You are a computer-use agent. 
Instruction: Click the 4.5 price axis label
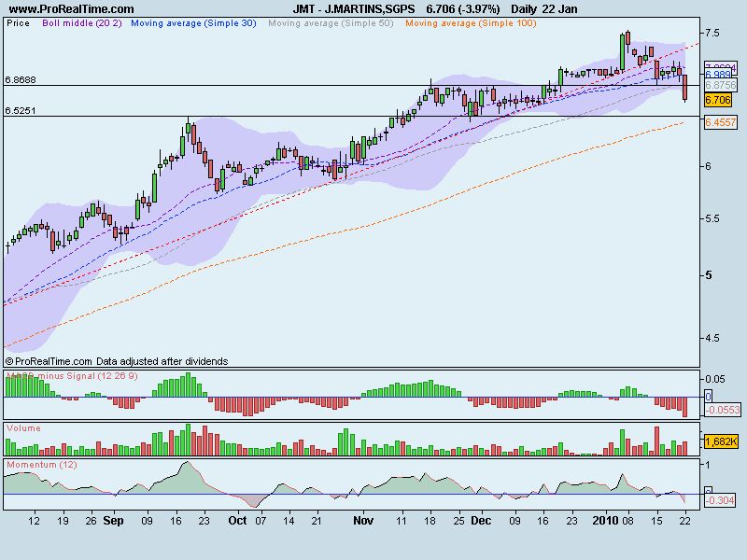712,338
